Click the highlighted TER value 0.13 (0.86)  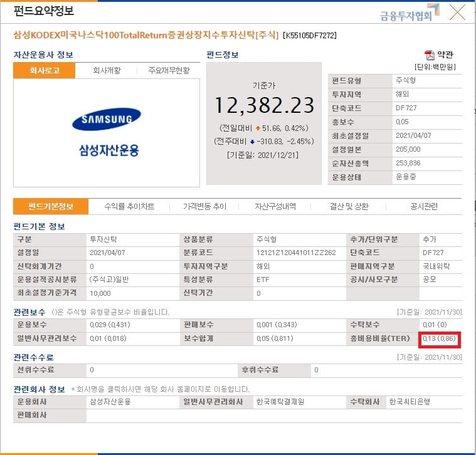(439, 338)
